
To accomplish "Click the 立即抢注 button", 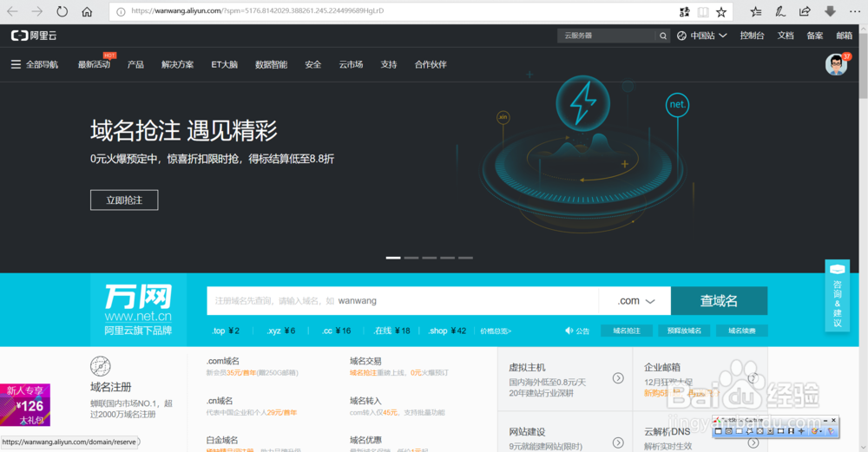I will [x=124, y=200].
